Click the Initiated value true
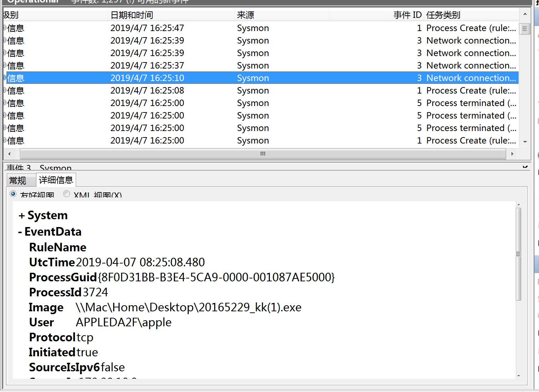 [x=87, y=352]
